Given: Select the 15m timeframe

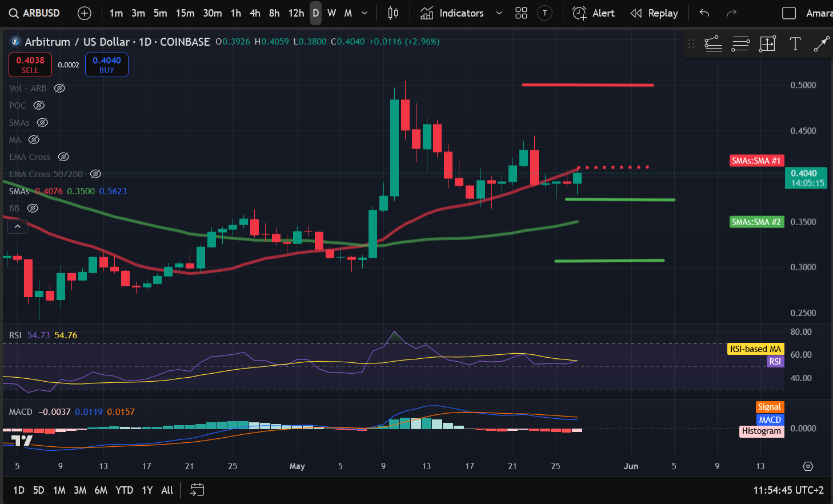Looking at the screenshot, I should [185, 13].
